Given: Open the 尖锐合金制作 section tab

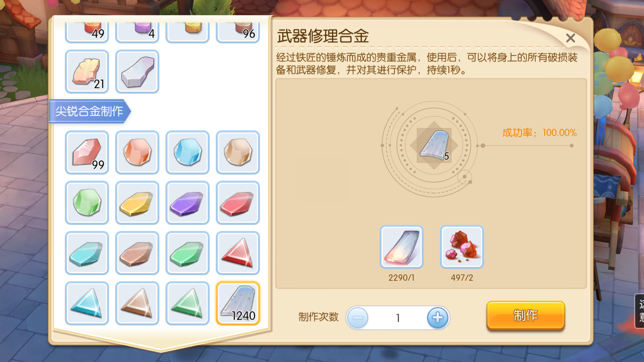Looking at the screenshot, I should (89, 111).
